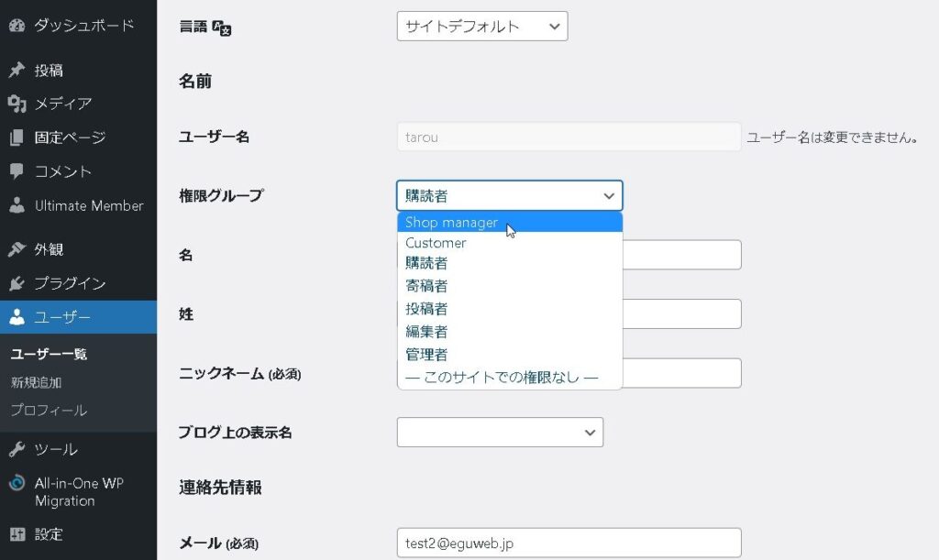Click the plug icon for プラグイン
The image size is (939, 560).
(x=17, y=283)
